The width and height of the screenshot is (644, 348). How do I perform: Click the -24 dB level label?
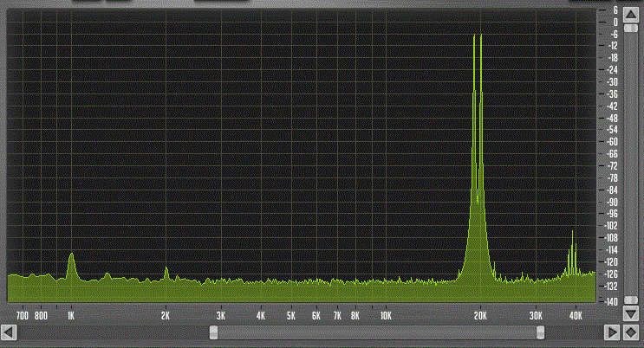613,70
